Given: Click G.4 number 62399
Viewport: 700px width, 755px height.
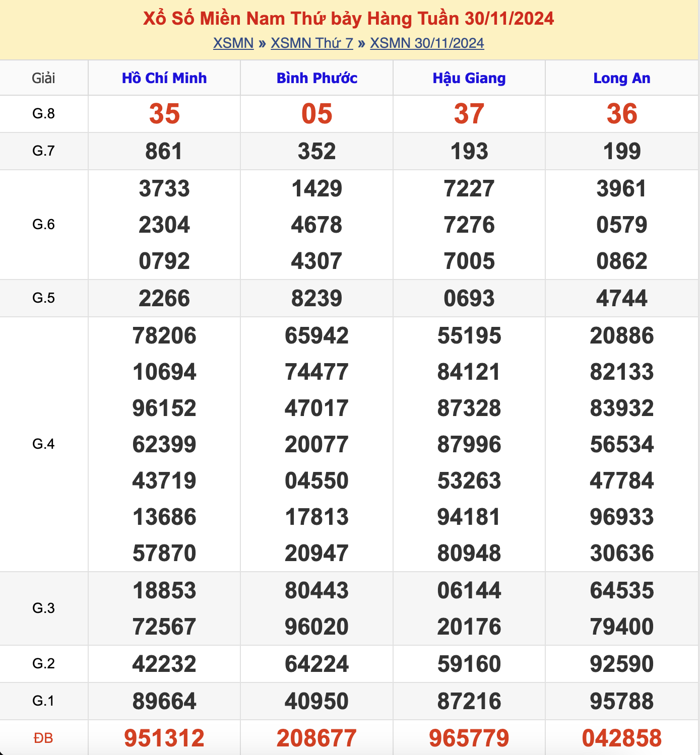Looking at the screenshot, I should [x=164, y=444].
